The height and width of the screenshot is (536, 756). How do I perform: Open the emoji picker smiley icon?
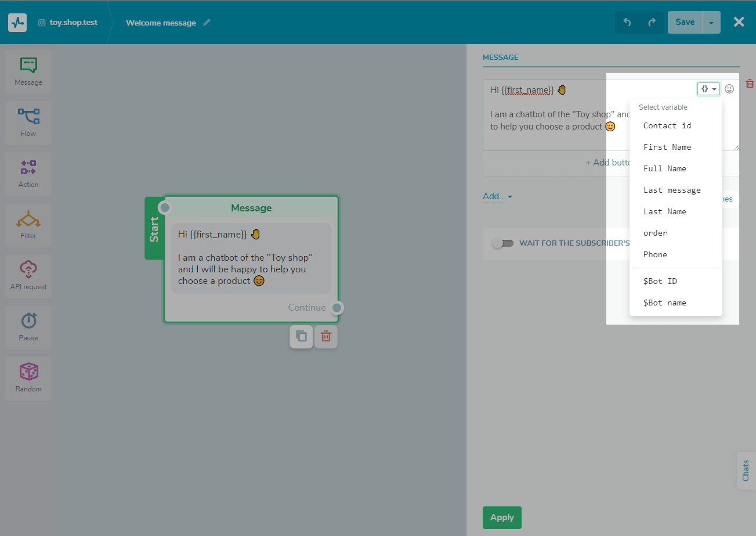(729, 89)
